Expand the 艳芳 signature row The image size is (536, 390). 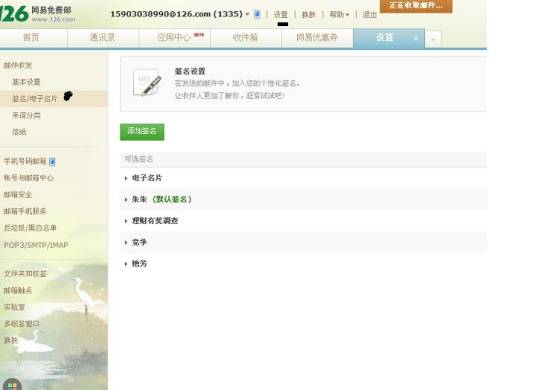(x=304, y=264)
